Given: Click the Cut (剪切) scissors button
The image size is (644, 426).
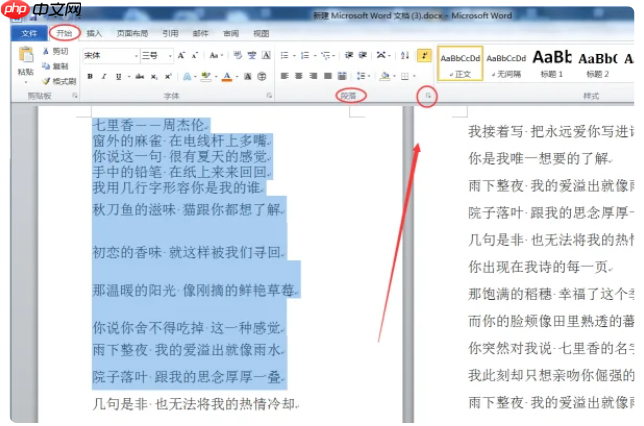Looking at the screenshot, I should [x=55, y=51].
